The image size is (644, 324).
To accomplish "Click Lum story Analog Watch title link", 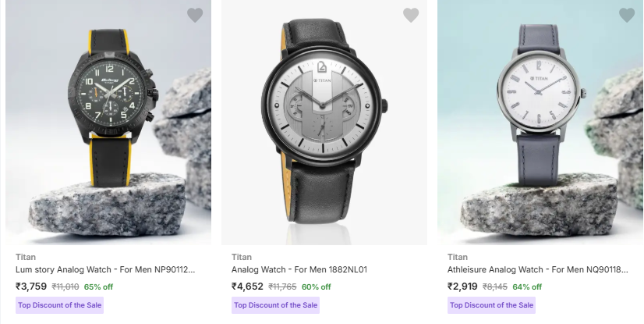I will [104, 270].
